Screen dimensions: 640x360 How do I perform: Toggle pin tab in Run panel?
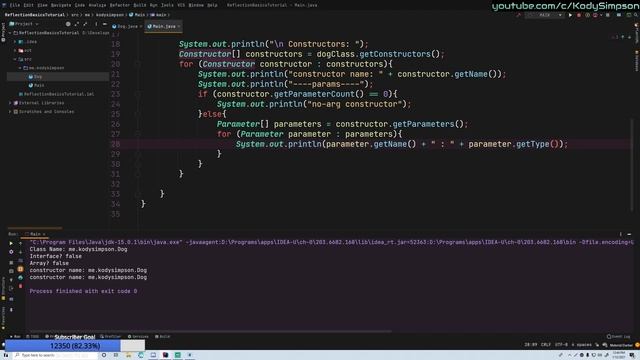11,310
